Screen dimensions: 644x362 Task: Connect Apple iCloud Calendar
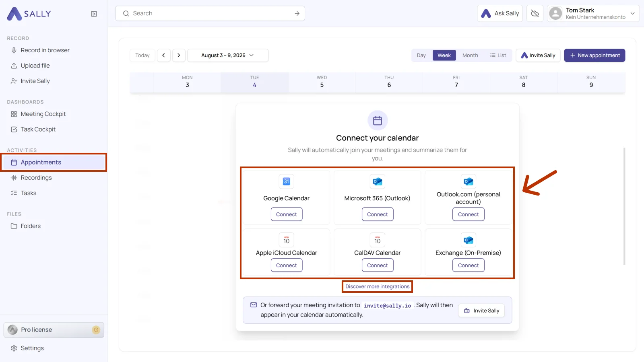point(287,265)
